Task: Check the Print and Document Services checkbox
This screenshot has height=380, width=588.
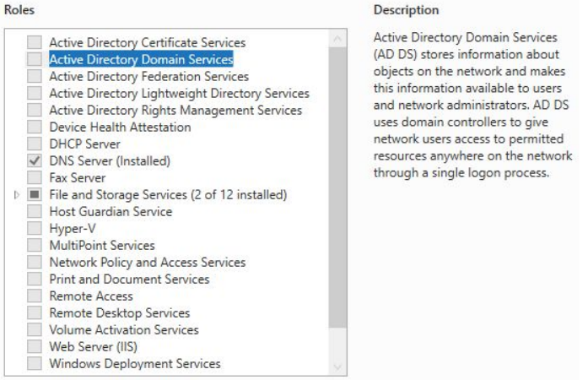Action: [34, 279]
